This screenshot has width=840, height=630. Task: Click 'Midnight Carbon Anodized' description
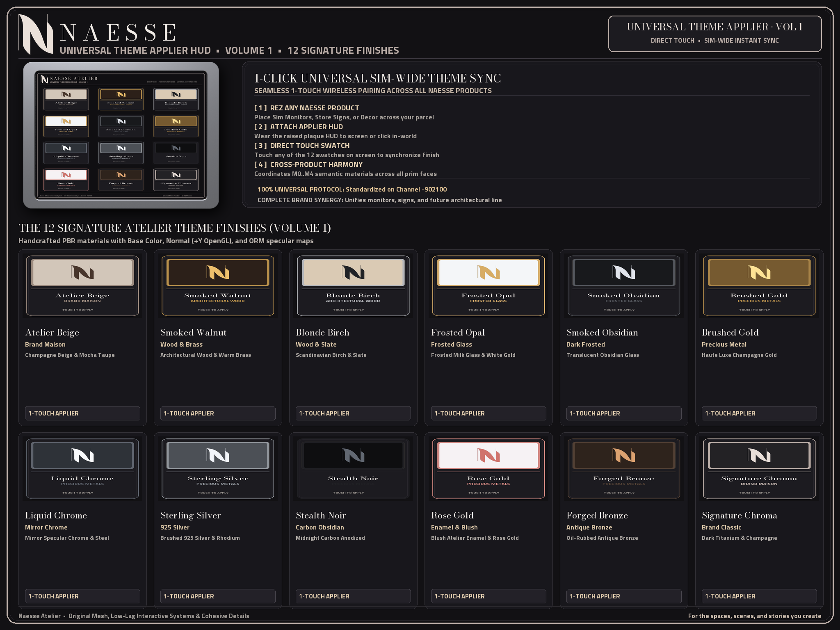(330, 538)
